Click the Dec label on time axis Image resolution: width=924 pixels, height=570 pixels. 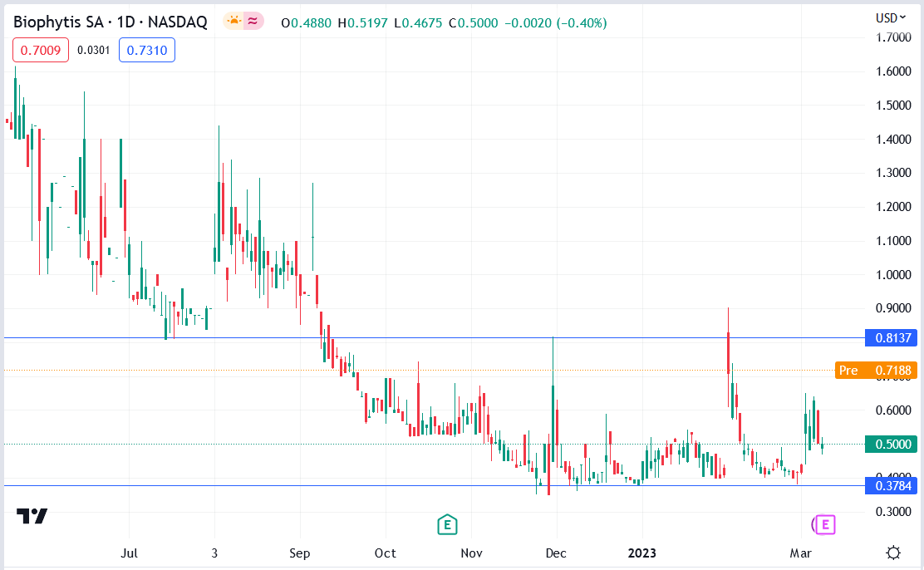point(556,553)
